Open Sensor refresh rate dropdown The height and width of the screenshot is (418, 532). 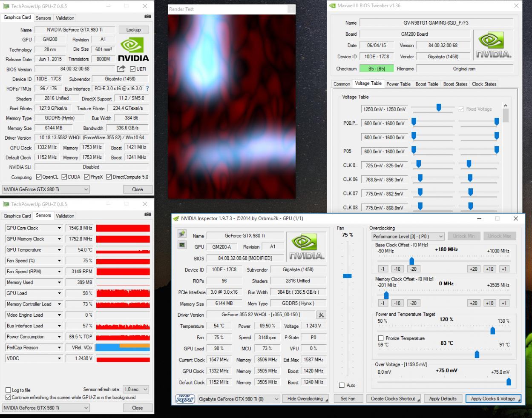(x=136, y=389)
